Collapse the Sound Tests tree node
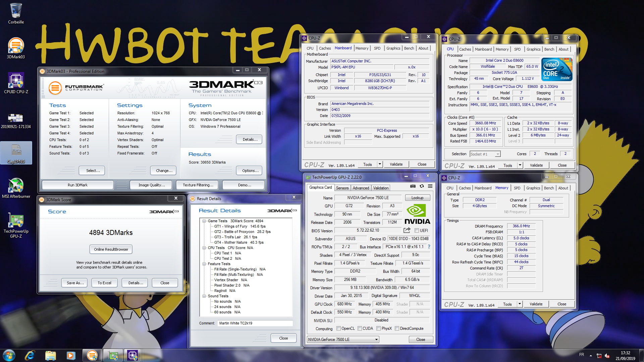This screenshot has width=644, height=362. tap(204, 296)
